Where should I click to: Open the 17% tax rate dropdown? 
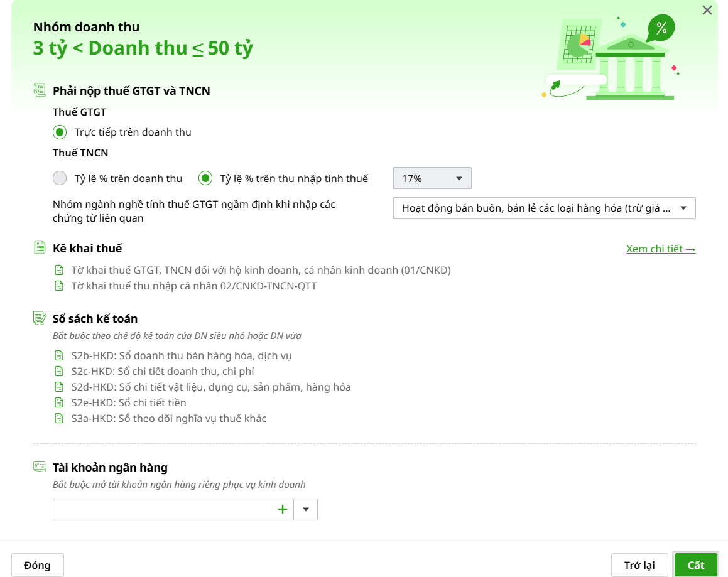point(432,178)
